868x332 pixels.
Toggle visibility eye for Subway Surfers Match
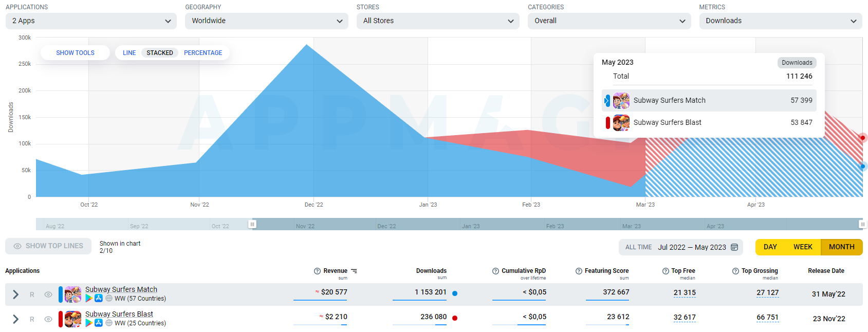[x=48, y=294]
